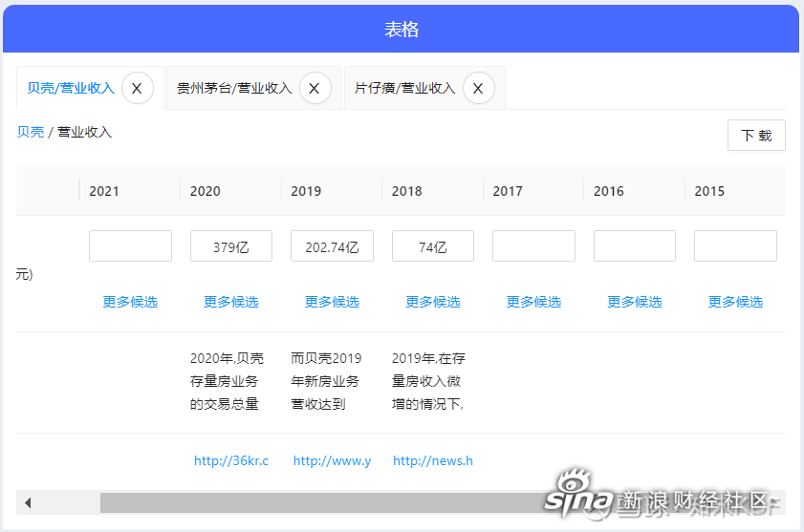Click the text snippet starting 2019年,在存

[428, 381]
